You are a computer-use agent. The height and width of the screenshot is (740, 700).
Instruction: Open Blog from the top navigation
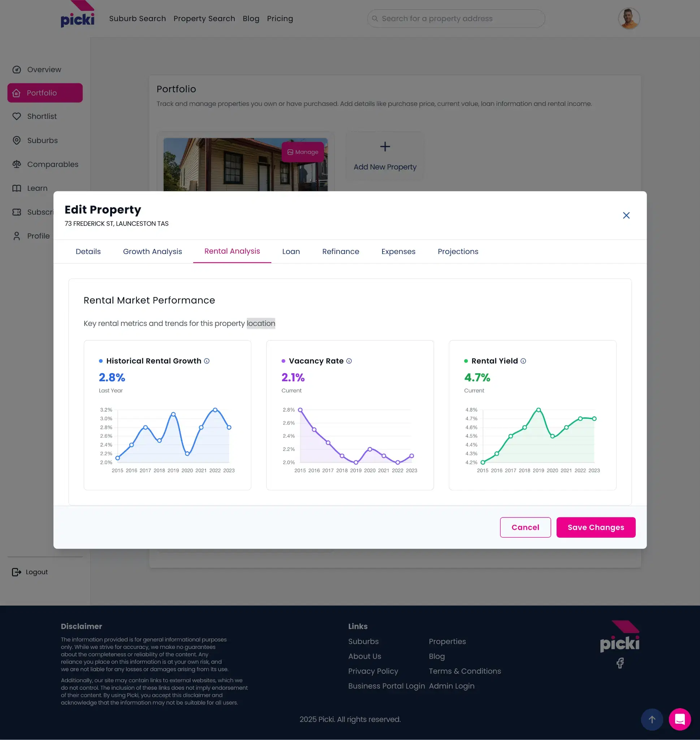251,18
